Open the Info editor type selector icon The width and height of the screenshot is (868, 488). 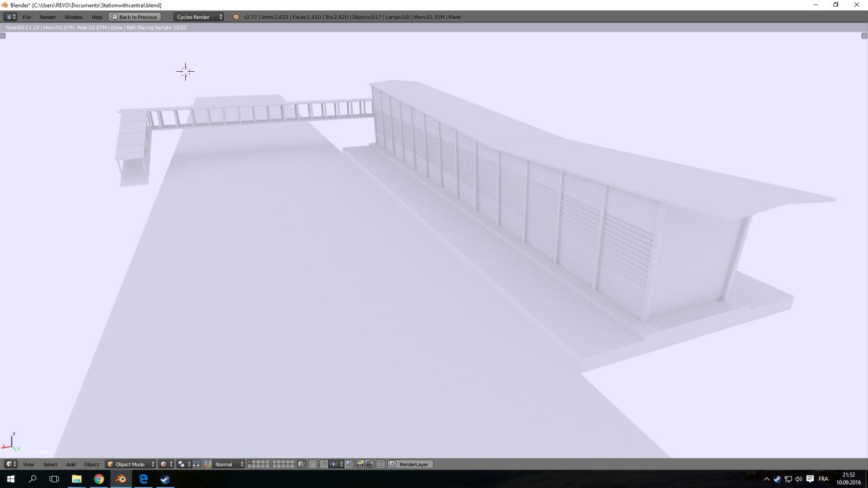click(9, 17)
